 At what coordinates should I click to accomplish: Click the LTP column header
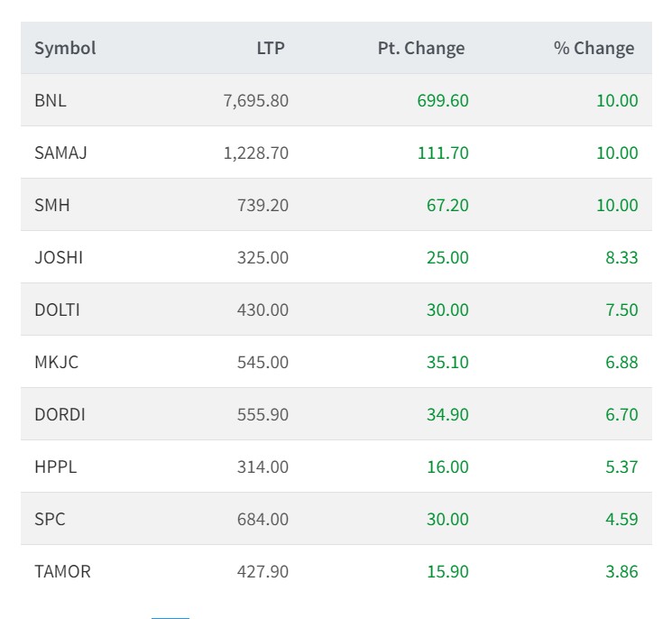[x=271, y=48]
